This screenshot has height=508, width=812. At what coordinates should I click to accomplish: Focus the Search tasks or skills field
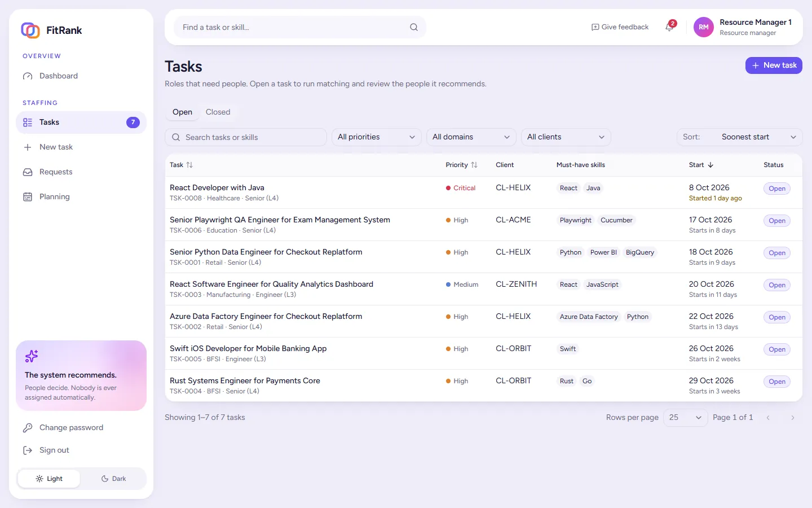point(246,137)
